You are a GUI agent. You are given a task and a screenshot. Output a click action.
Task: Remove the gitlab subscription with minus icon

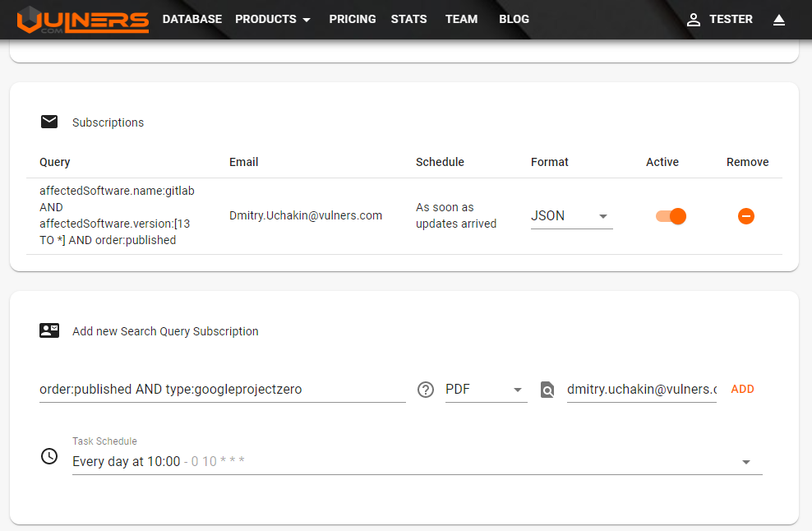pyautogui.click(x=745, y=216)
